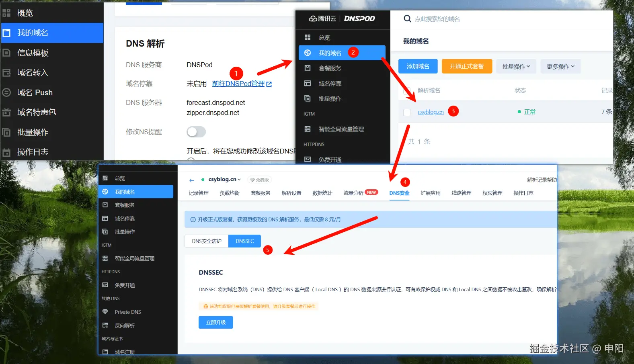Screen dimensions: 634x364
Task: Switch to the 负载均衡 tab
Action: coord(230,193)
